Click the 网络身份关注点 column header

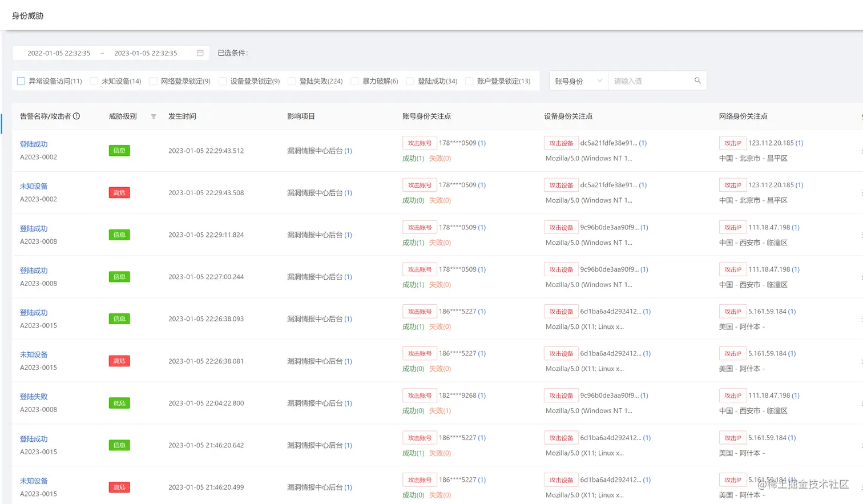click(743, 116)
